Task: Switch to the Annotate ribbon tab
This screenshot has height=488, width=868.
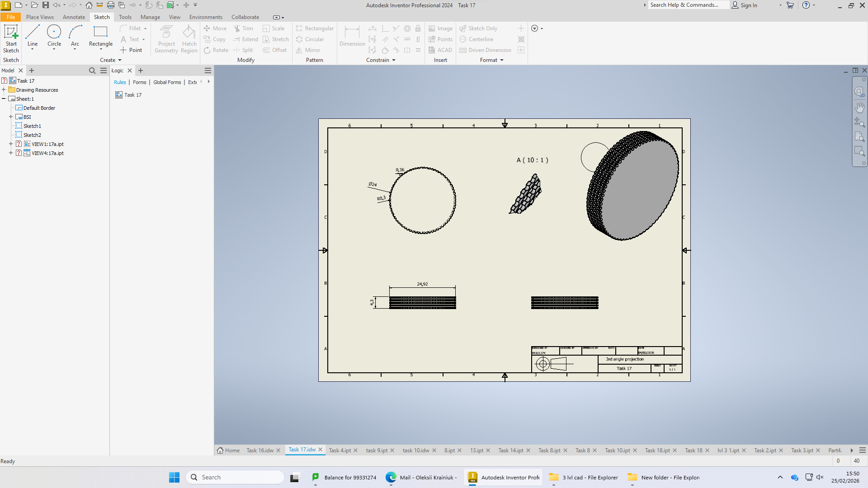Action: (x=74, y=17)
